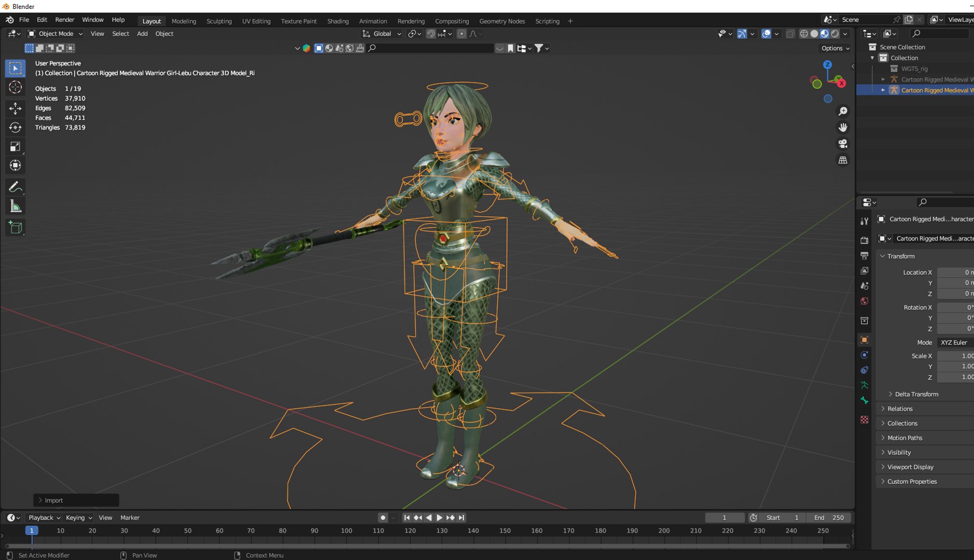The image size is (974, 560).
Task: Open the Armature data properties tab
Action: coord(864,385)
